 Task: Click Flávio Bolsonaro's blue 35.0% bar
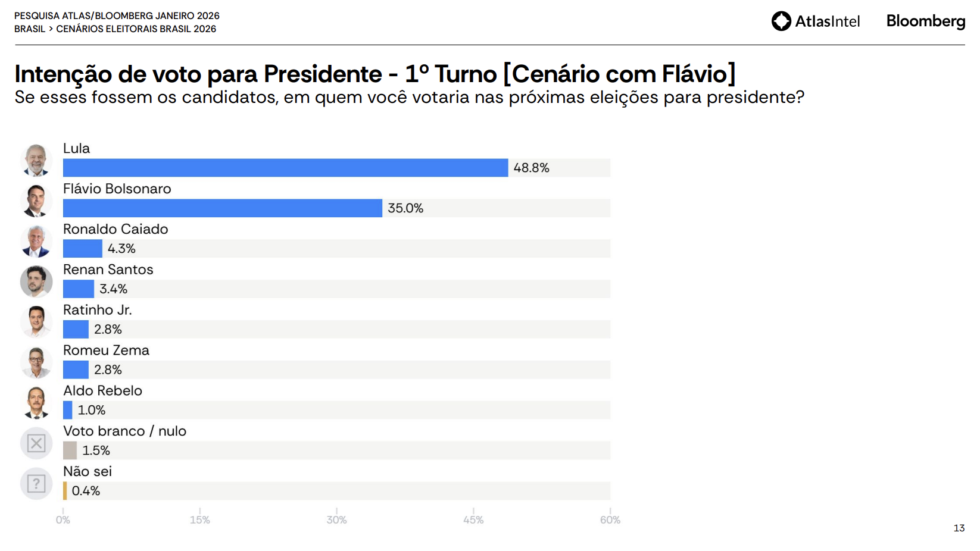pyautogui.click(x=222, y=208)
